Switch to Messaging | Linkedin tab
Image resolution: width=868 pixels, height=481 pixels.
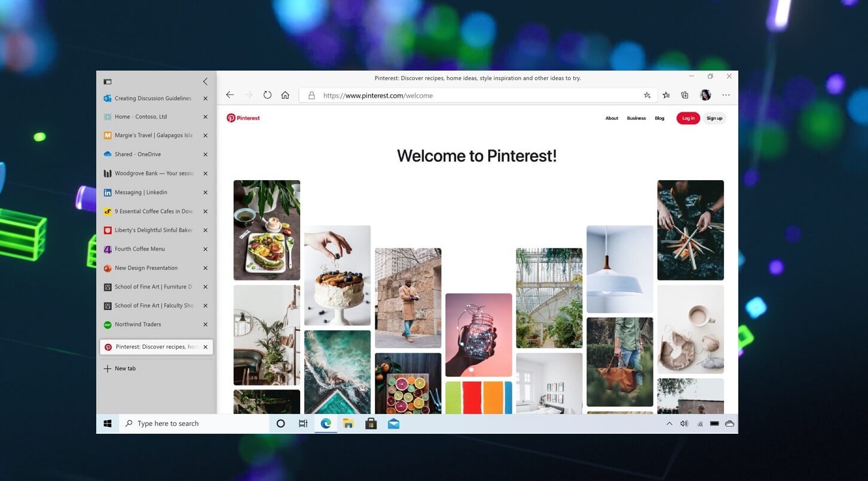[x=141, y=193]
